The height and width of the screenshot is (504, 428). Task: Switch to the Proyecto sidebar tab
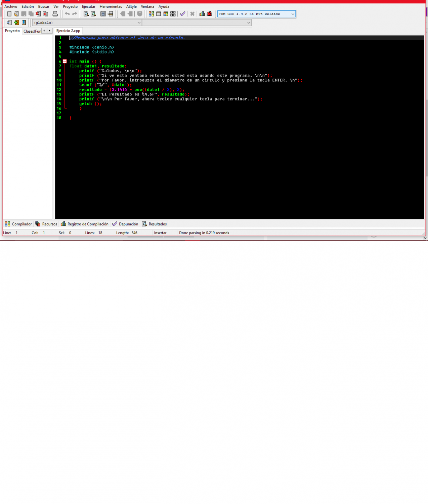(x=12, y=31)
